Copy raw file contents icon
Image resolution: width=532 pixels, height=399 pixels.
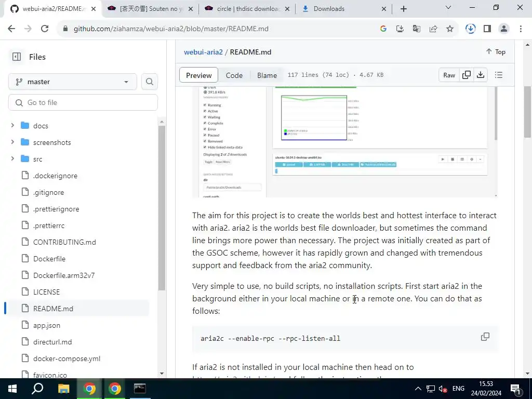467,75
